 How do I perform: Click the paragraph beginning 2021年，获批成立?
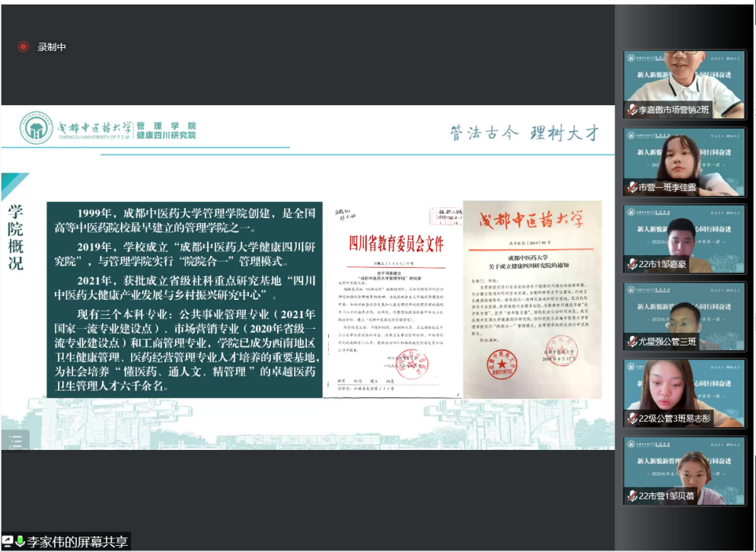tap(185, 288)
